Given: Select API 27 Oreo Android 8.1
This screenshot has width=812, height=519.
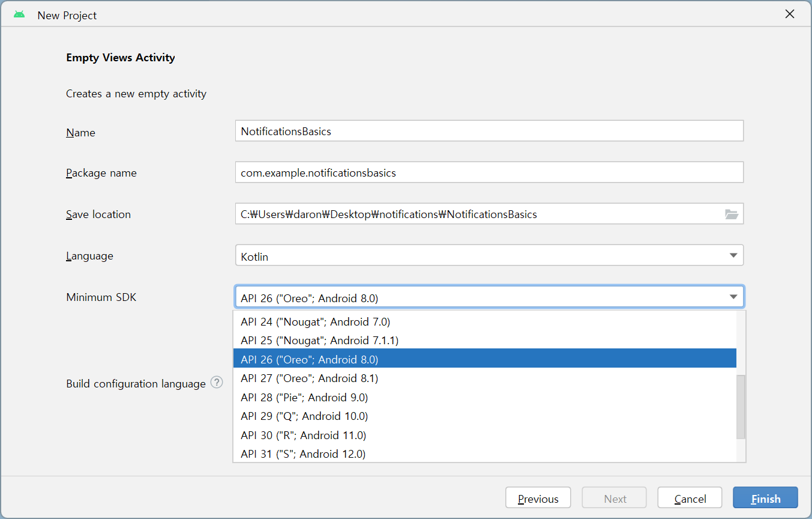Looking at the screenshot, I should [x=484, y=378].
